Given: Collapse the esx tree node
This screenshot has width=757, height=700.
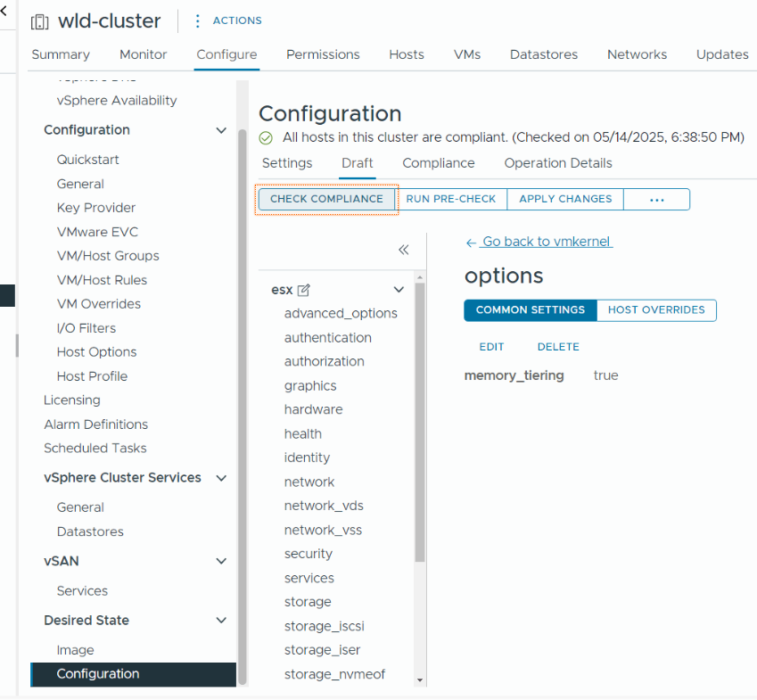Looking at the screenshot, I should pos(399,290).
